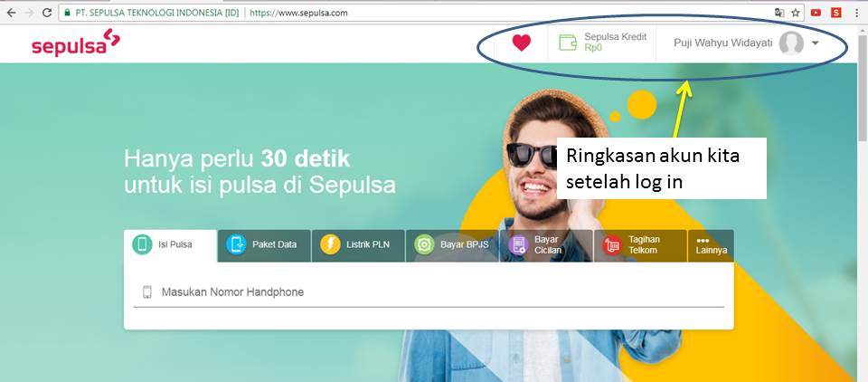Click the green wallet icon
This screenshot has width=868, height=382.
(x=568, y=43)
